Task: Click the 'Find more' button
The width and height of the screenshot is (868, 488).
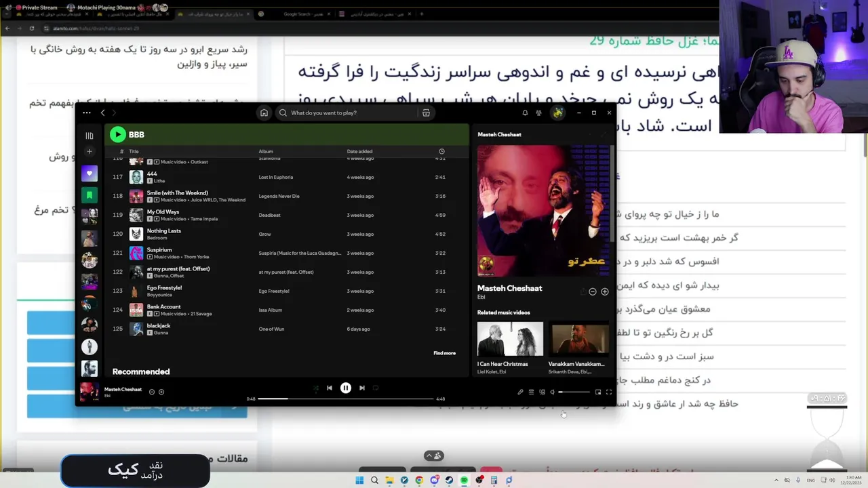Action: (444, 353)
